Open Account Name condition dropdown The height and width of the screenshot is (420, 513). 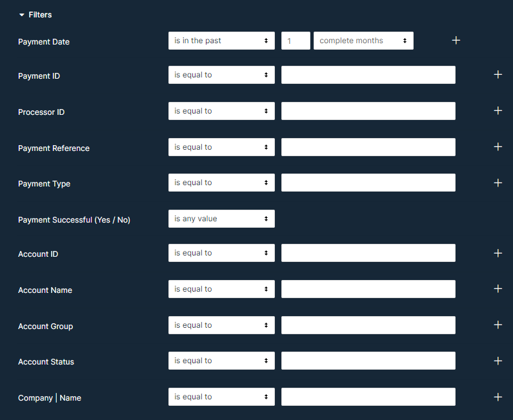pyautogui.click(x=221, y=289)
